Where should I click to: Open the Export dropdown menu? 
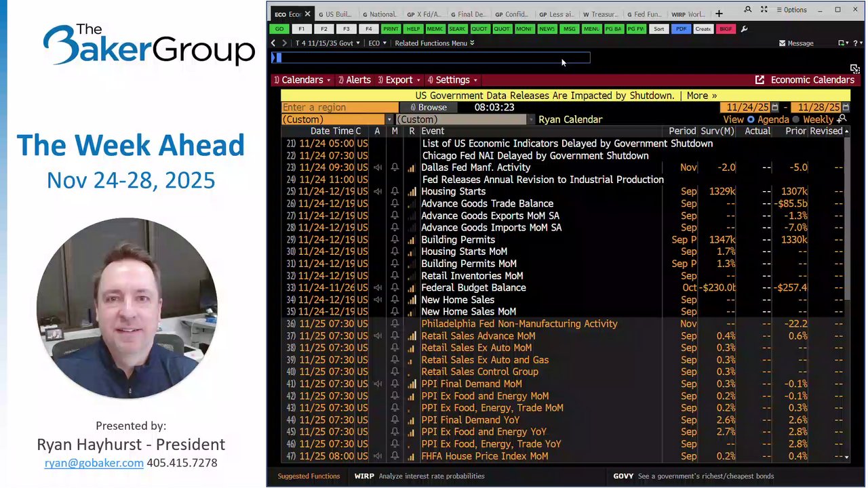click(x=399, y=80)
